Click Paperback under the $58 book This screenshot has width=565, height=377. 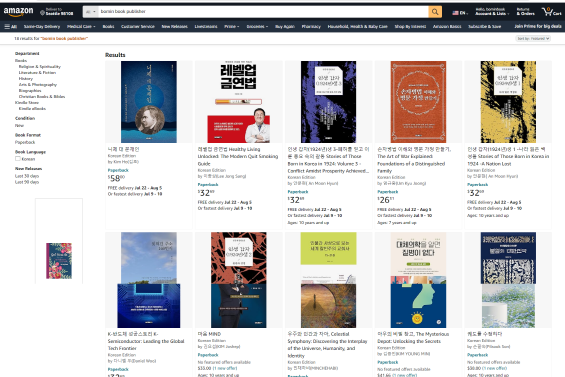(x=118, y=170)
